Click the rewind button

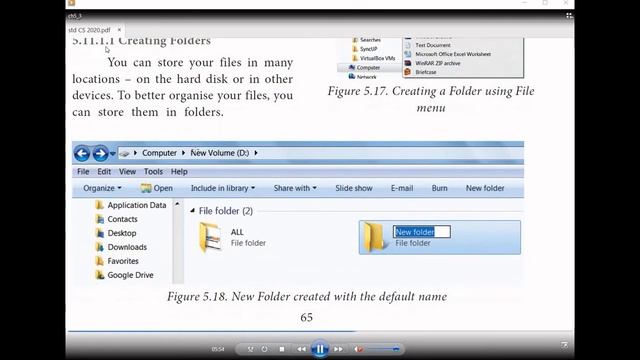[301, 349]
